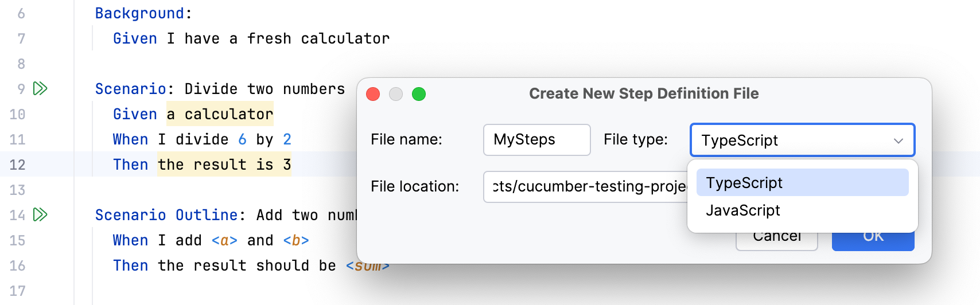Click the gray minimize window button
The image size is (980, 305).
(396, 94)
